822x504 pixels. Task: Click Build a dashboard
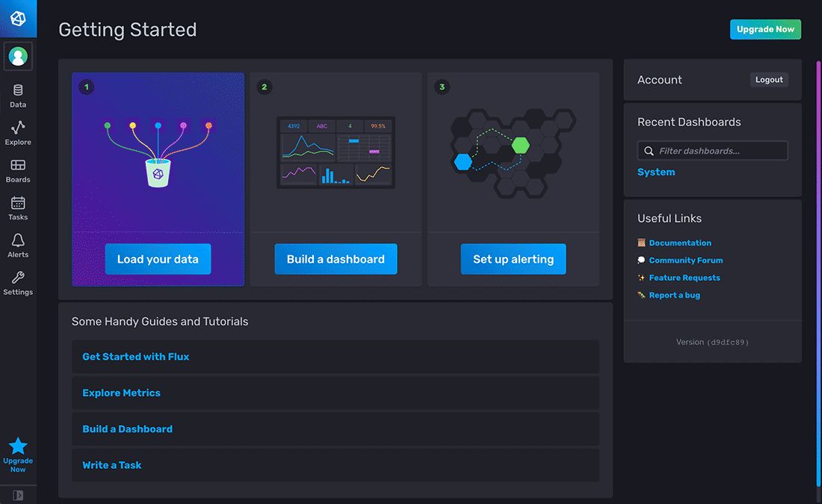[x=336, y=258]
